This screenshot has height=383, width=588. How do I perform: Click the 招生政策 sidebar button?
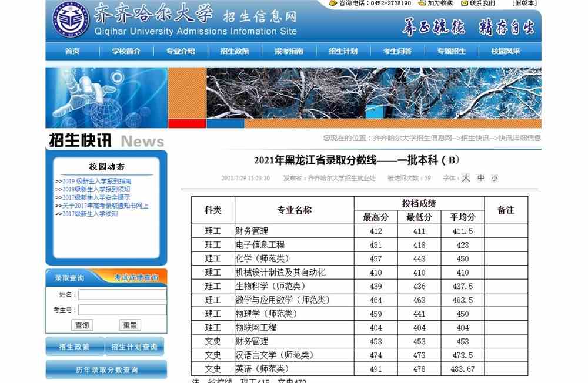click(75, 347)
